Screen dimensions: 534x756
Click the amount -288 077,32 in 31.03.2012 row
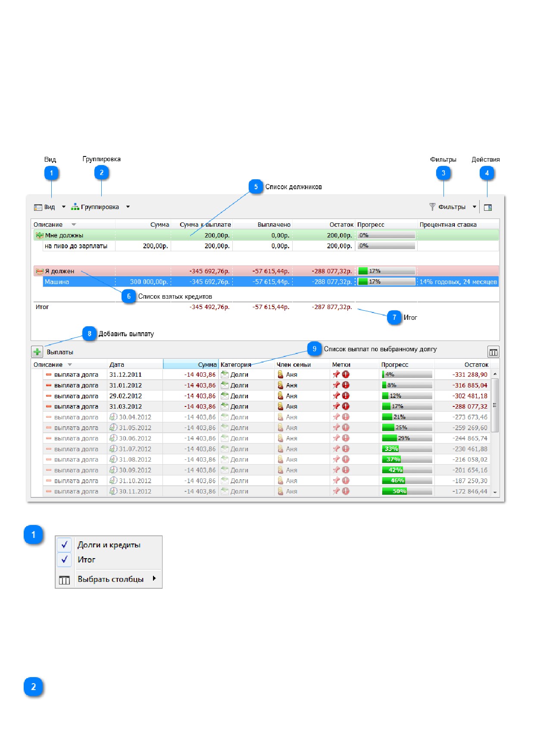tap(470, 406)
